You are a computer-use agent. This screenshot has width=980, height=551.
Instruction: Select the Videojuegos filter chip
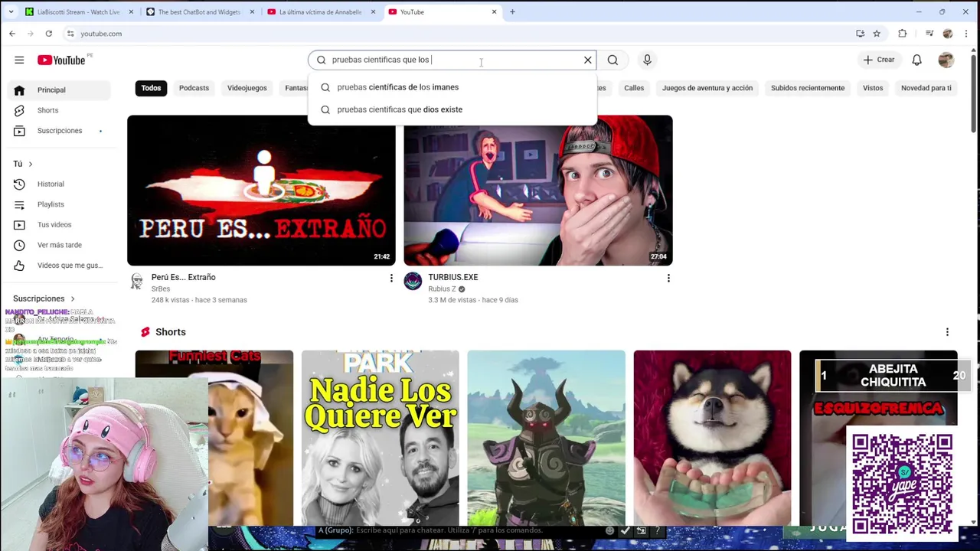pyautogui.click(x=247, y=88)
